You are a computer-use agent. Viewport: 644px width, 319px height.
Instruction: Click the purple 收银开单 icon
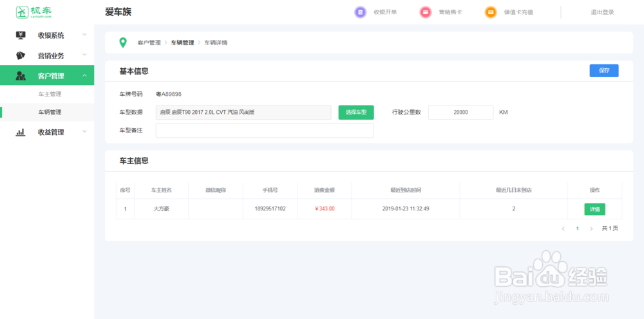coord(360,12)
